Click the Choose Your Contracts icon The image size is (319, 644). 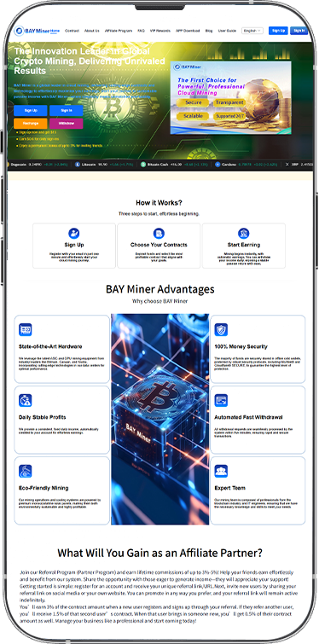[159, 233]
